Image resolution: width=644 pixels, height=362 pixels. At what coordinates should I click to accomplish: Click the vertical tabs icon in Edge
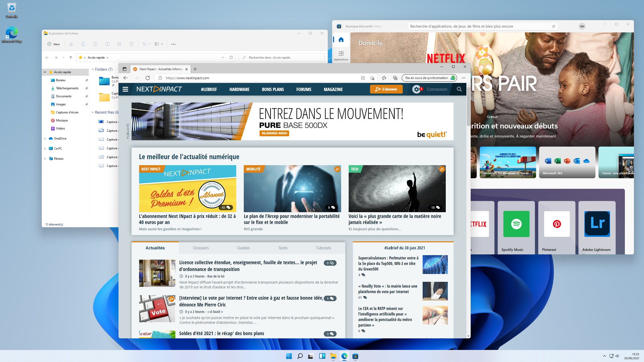click(125, 69)
